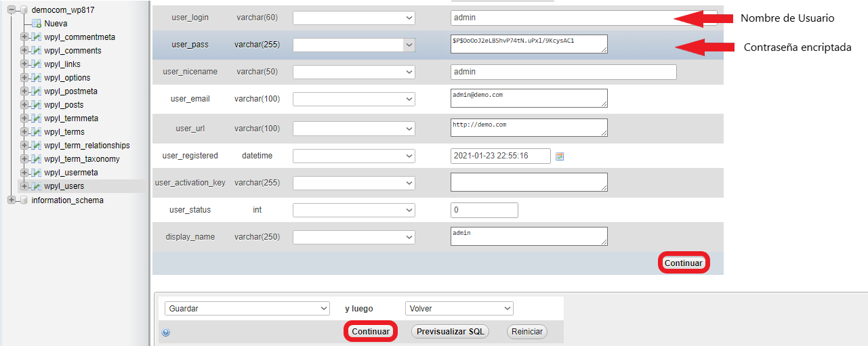The image size is (868, 346).
Task: Open the function dropdown for user_registered
Action: [x=354, y=156]
